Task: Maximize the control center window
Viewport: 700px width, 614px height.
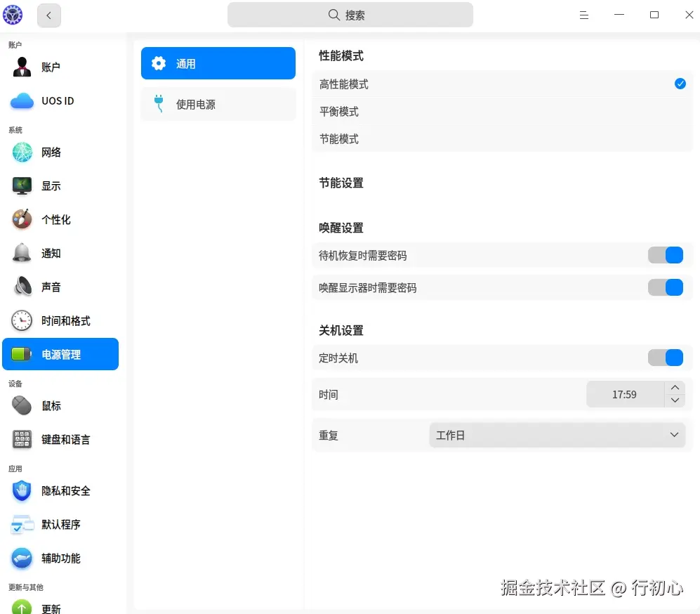Action: (654, 15)
